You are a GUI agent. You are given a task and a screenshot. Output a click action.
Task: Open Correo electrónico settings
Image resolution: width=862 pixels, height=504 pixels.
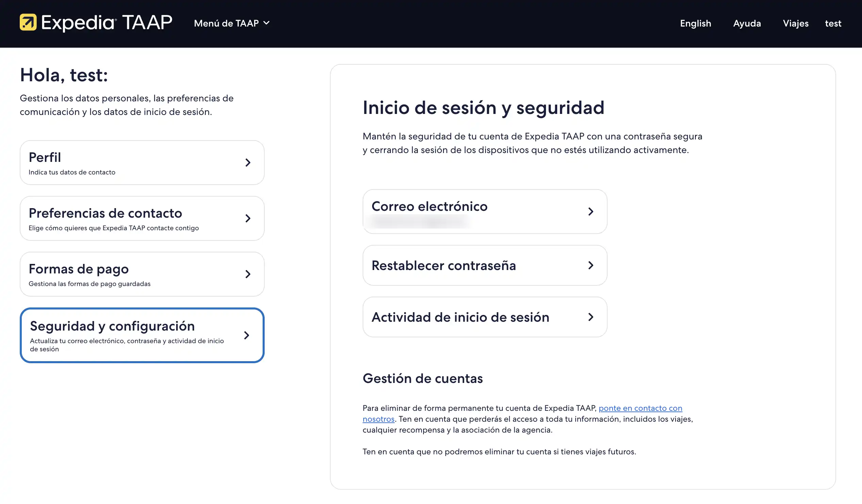485,211
